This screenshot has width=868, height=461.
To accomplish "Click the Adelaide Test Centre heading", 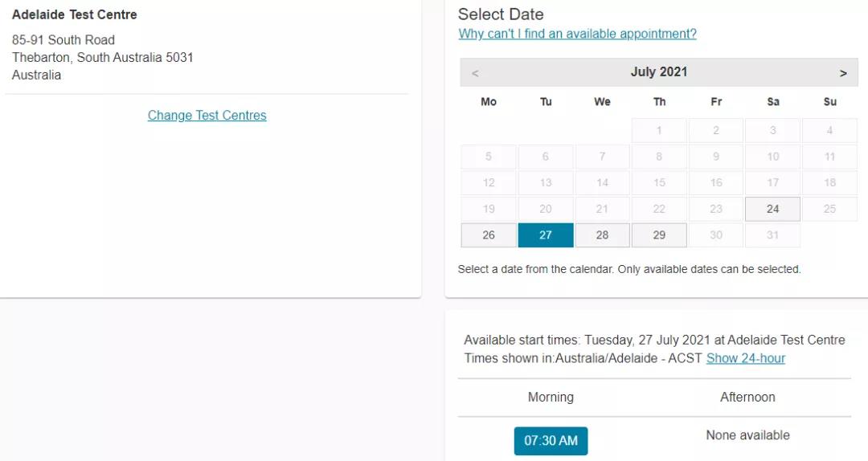I will (x=75, y=15).
